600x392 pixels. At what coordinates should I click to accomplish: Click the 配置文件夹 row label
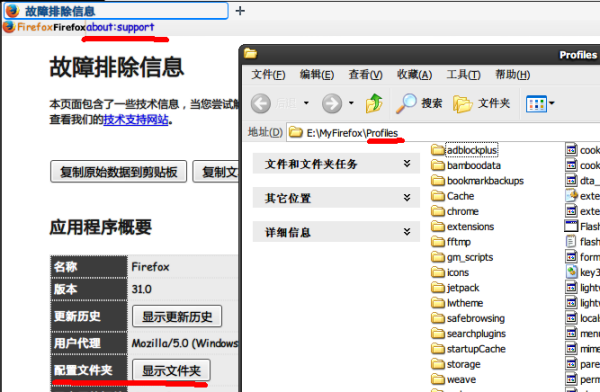(83, 370)
